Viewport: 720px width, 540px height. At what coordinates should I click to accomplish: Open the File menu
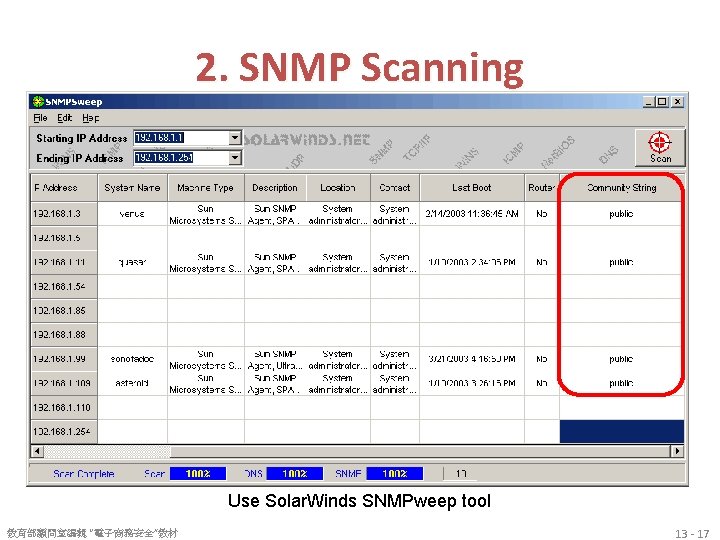(x=40, y=118)
